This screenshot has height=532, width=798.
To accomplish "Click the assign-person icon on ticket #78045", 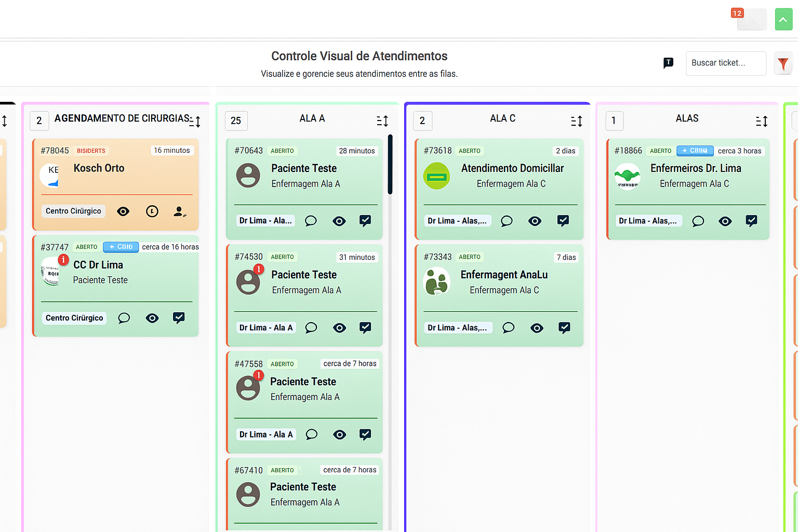I will [179, 211].
